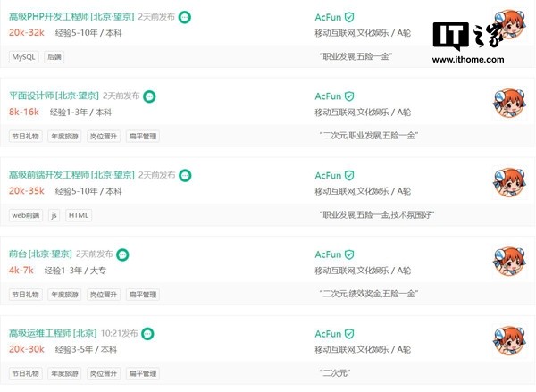The width and height of the screenshot is (536, 392).
Task: Click verified shield next to AcFun in 平面设计师 row
Action: [349, 96]
